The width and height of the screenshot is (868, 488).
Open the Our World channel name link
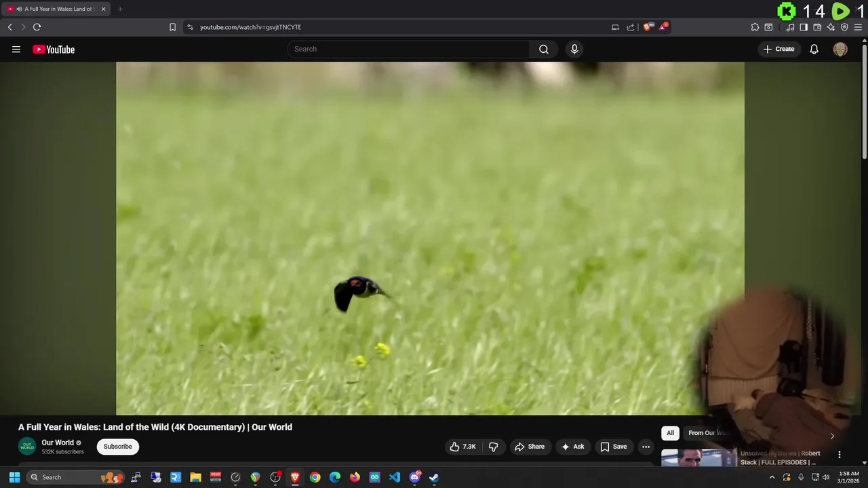tap(58, 443)
